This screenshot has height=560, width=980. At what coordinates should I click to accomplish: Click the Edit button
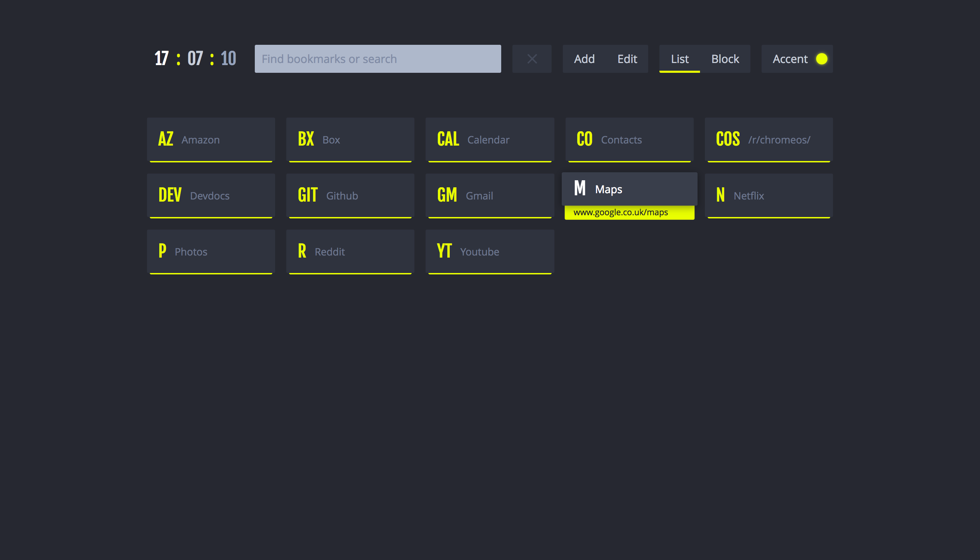(x=627, y=59)
